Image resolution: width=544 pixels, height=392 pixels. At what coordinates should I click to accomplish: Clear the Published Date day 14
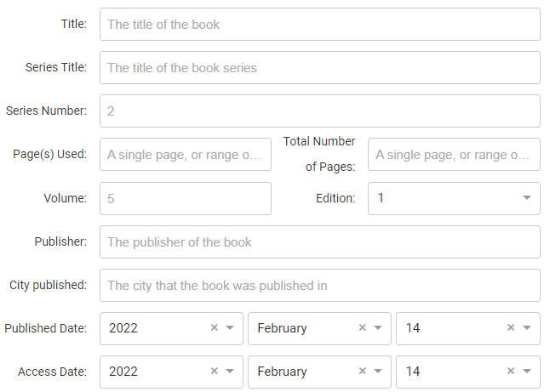[511, 327]
